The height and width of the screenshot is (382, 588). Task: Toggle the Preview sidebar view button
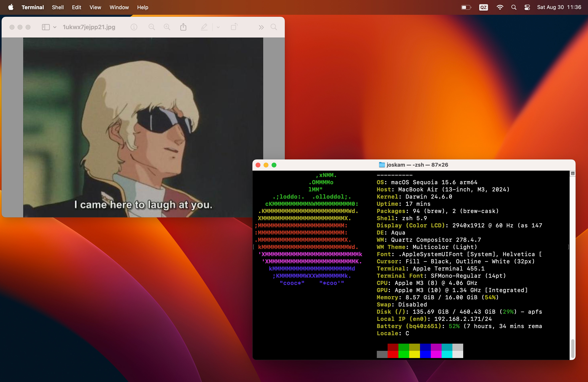pyautogui.click(x=46, y=27)
